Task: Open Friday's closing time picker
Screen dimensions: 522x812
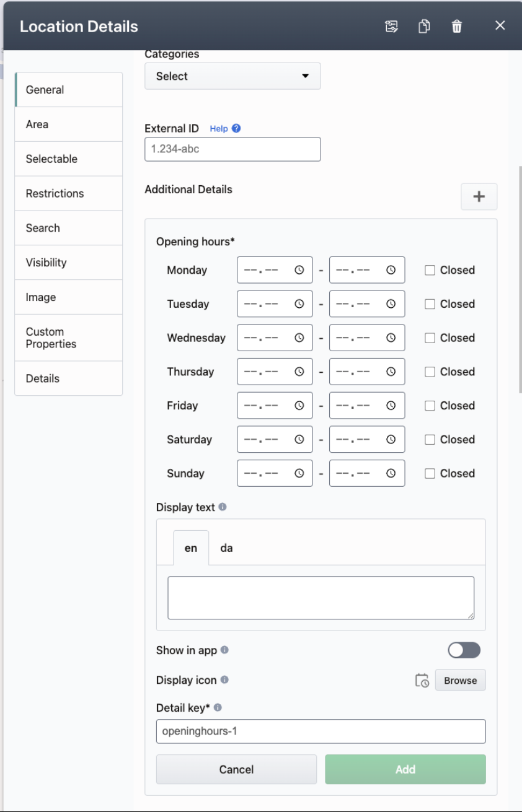Action: pyautogui.click(x=391, y=406)
